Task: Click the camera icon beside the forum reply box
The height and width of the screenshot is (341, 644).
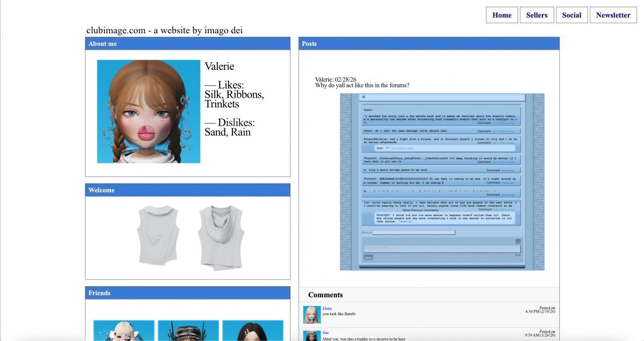Action: [518, 241]
